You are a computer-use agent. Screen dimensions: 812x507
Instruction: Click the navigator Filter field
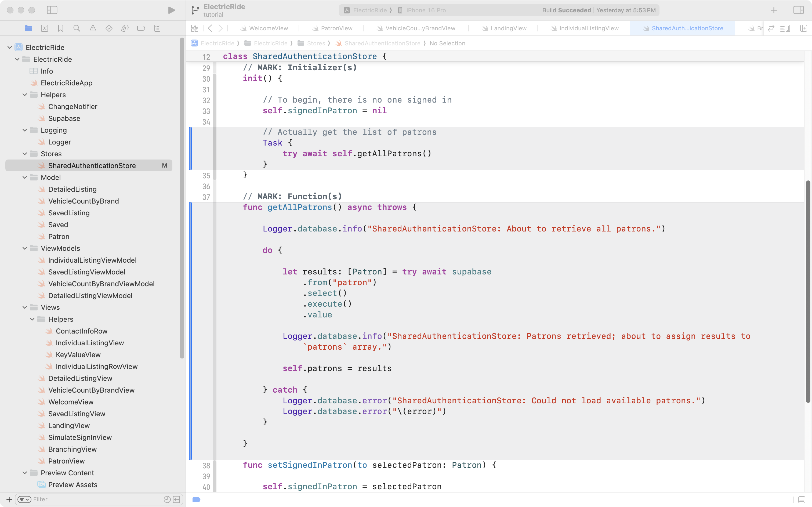coord(94,499)
